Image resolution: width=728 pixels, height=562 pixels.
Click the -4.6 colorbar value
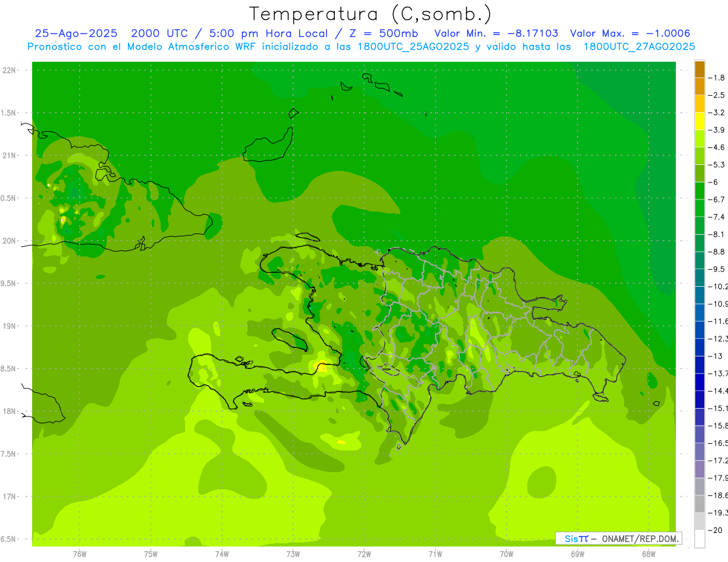717,147
